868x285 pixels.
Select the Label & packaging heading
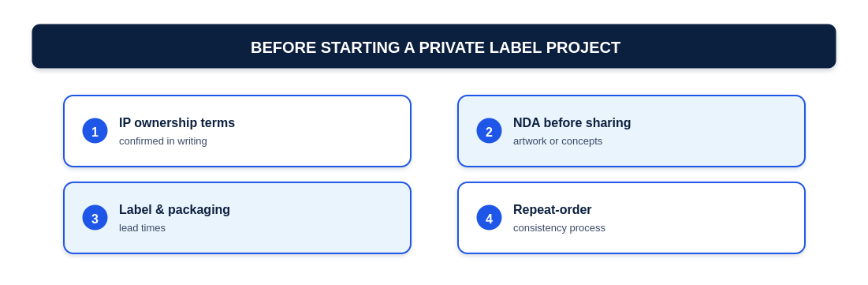[x=174, y=210]
